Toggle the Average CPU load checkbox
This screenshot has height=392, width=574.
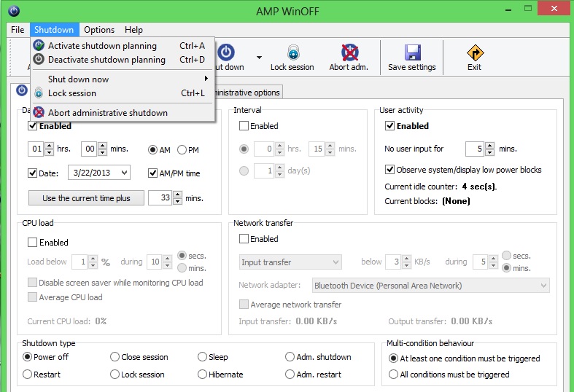pyautogui.click(x=33, y=297)
